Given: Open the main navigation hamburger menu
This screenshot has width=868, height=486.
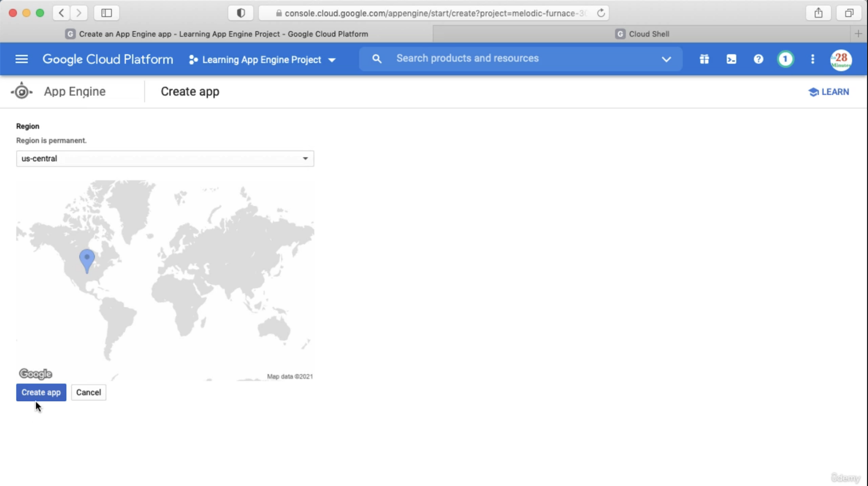Looking at the screenshot, I should (x=21, y=59).
